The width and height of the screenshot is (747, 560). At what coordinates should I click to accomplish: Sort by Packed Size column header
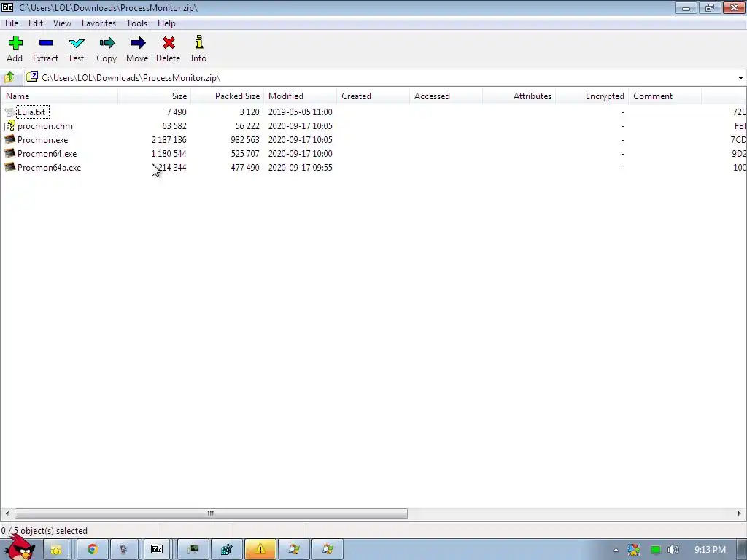(x=228, y=96)
